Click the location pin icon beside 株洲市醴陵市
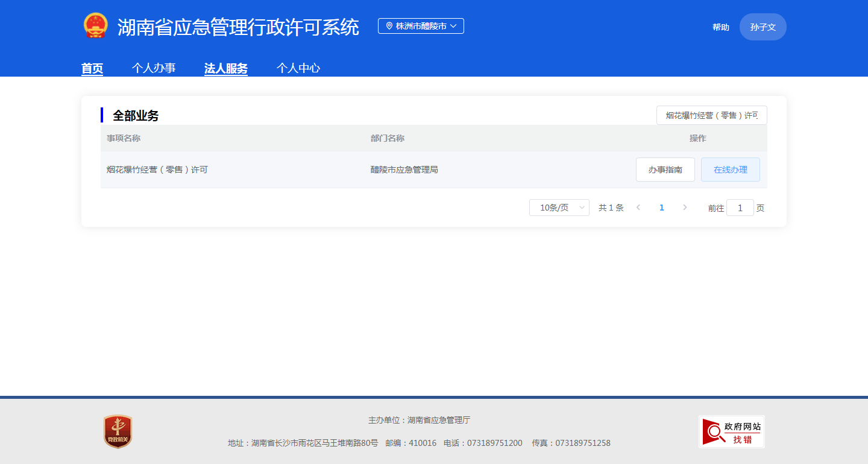The image size is (868, 464). [x=389, y=26]
